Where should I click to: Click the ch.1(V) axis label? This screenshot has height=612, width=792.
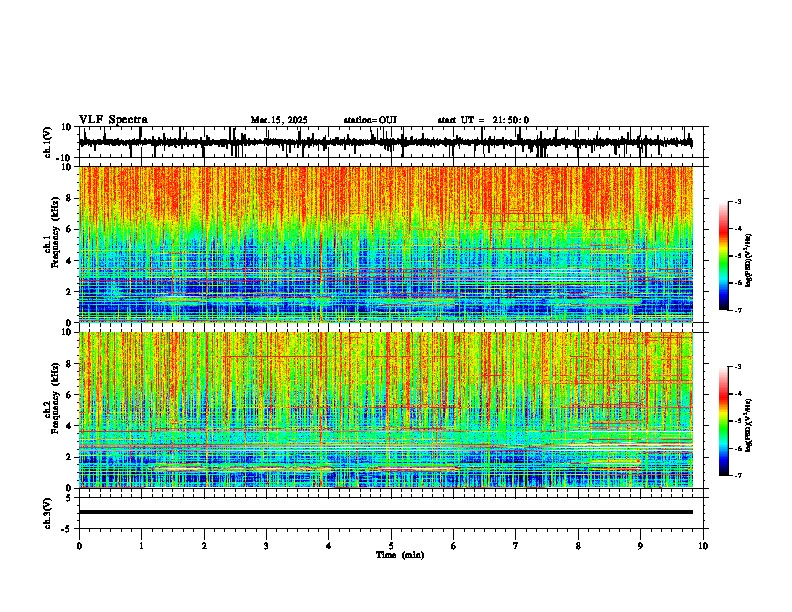(48, 142)
